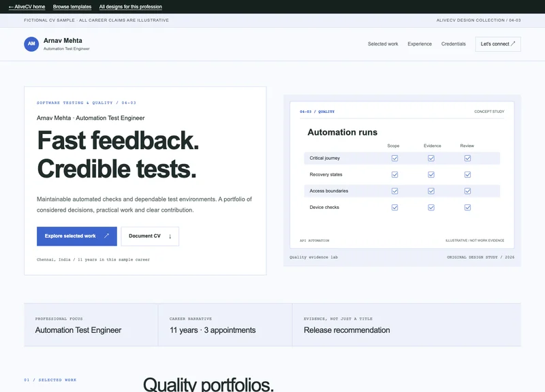
Task: Toggle Critical journey Scope checkbox
Action: (x=394, y=159)
